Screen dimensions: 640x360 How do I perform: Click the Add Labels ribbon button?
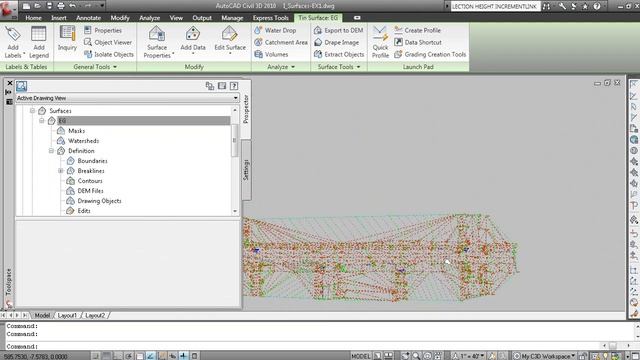pos(13,42)
